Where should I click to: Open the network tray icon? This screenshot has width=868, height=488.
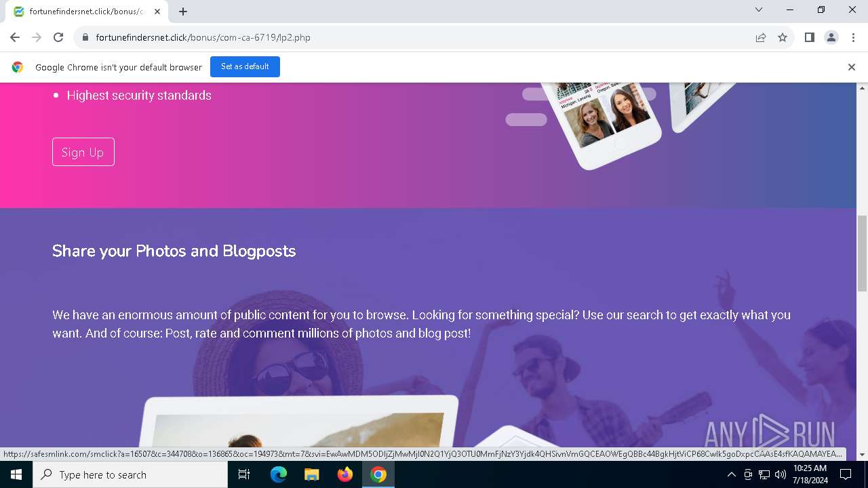(764, 474)
